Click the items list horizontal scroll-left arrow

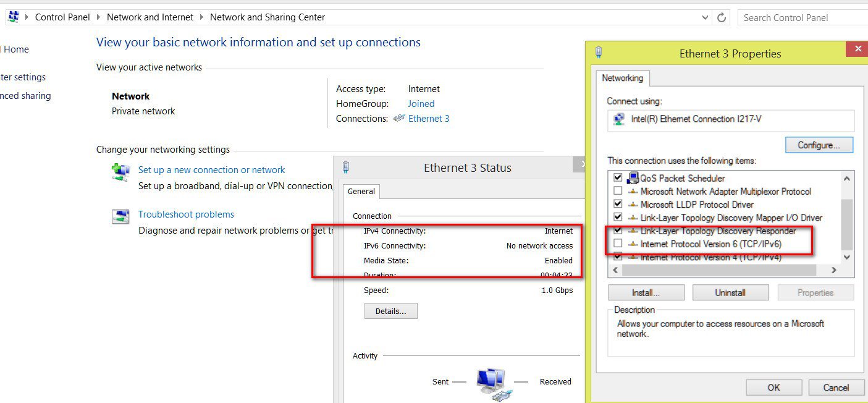(615, 270)
